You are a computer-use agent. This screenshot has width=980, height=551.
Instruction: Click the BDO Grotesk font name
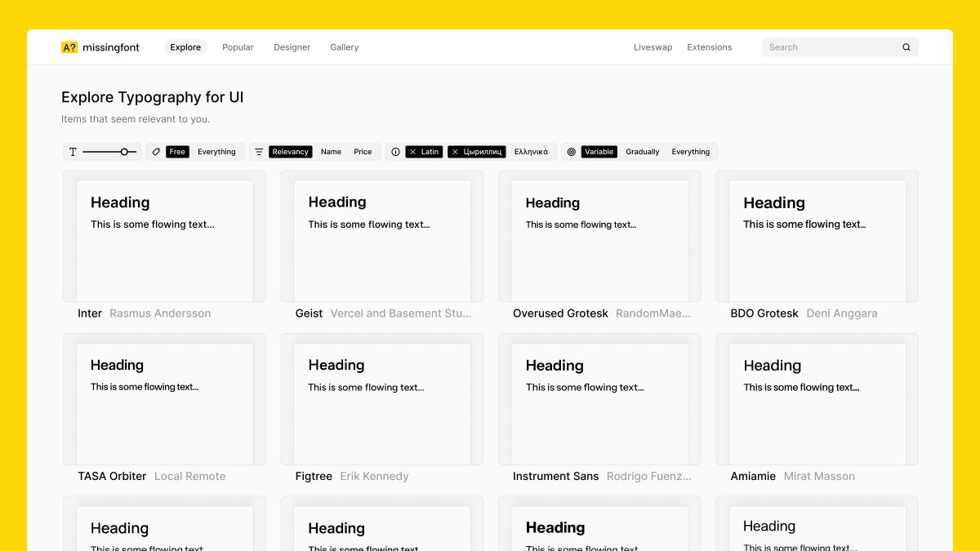pos(764,313)
